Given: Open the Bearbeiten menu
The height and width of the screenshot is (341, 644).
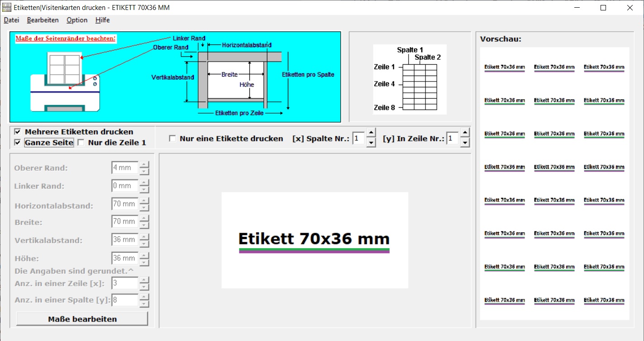Looking at the screenshot, I should 43,20.
